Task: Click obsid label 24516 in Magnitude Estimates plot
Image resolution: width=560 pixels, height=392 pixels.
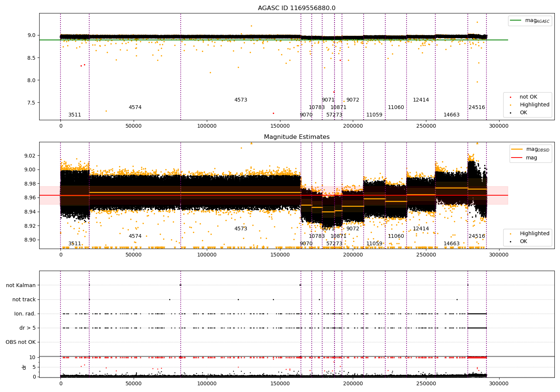Action: pos(477,236)
